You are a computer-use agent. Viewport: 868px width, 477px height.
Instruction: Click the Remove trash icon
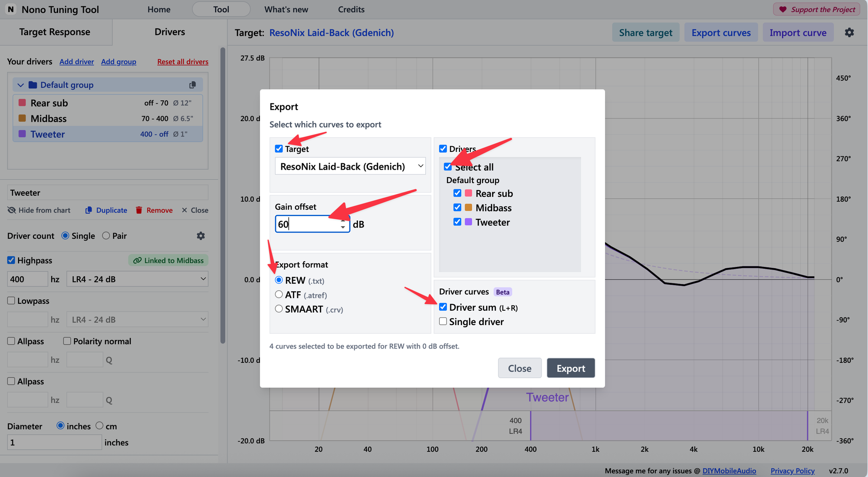(x=139, y=210)
